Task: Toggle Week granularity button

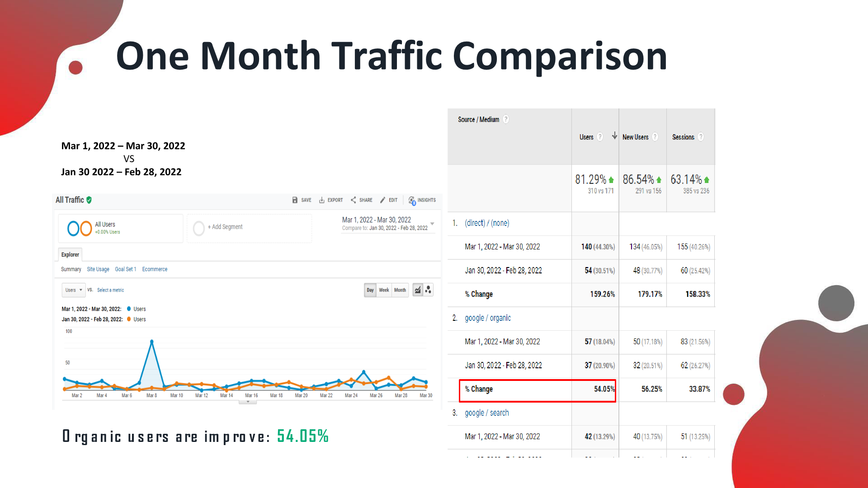Action: click(384, 290)
